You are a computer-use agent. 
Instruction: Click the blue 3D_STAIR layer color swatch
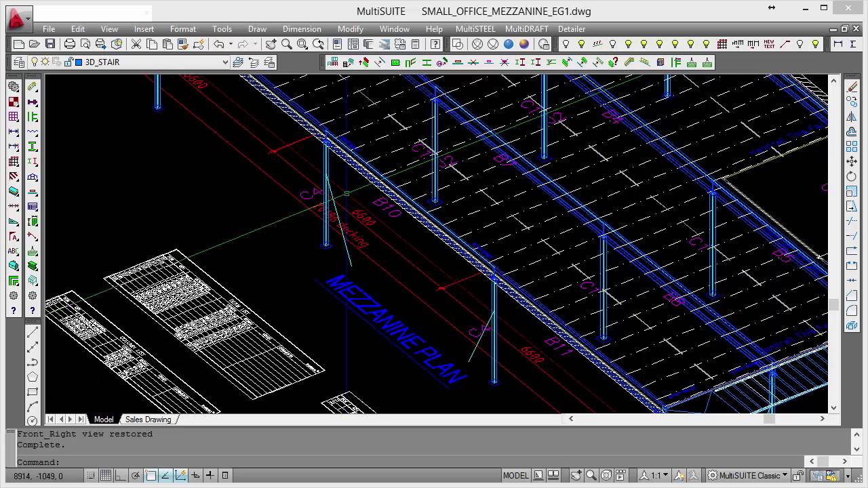click(x=79, y=62)
